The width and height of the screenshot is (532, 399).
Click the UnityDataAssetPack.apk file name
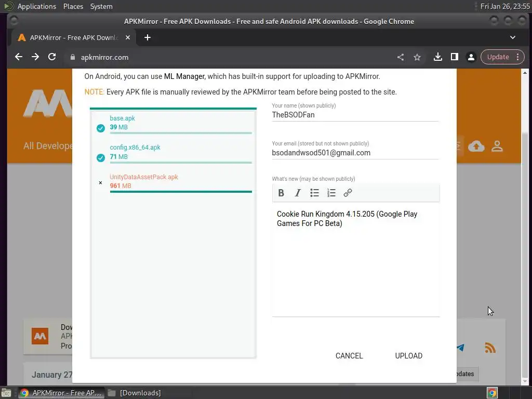coord(144,177)
